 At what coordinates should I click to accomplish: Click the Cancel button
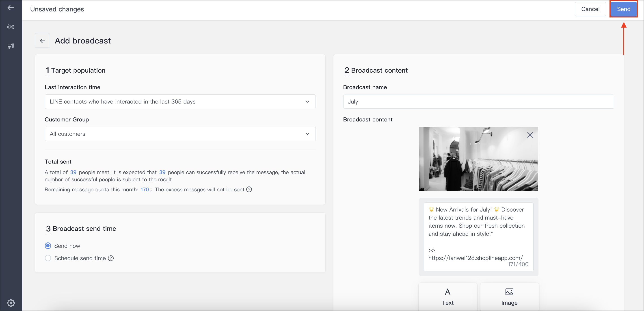coord(590,9)
